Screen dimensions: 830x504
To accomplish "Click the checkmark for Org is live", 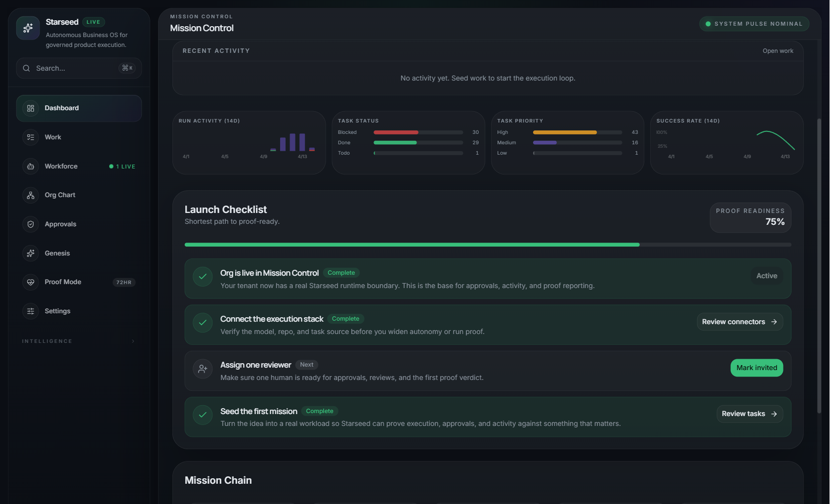I will 203,277.
